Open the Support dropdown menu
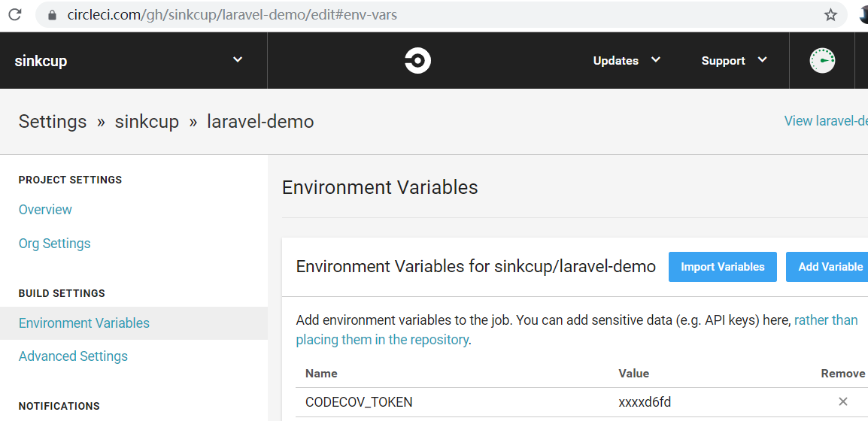 734,61
